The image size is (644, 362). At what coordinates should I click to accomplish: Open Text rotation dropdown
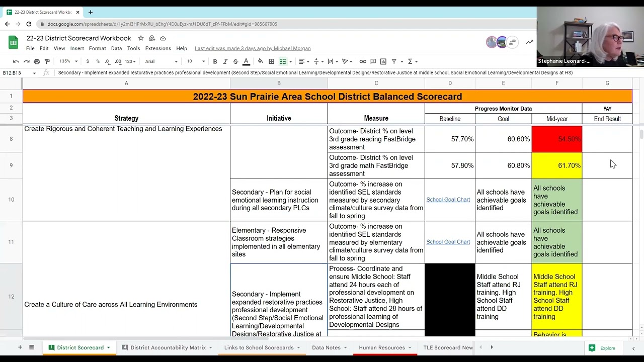pos(347,61)
